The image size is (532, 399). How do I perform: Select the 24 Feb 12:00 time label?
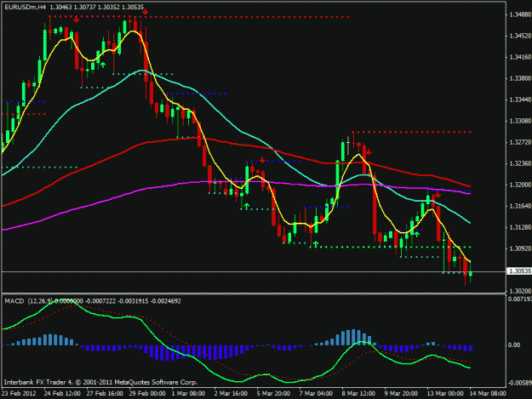tap(62, 394)
